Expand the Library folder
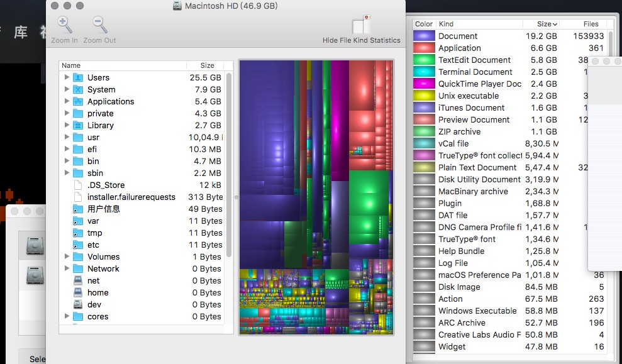The image size is (622, 364). (67, 125)
